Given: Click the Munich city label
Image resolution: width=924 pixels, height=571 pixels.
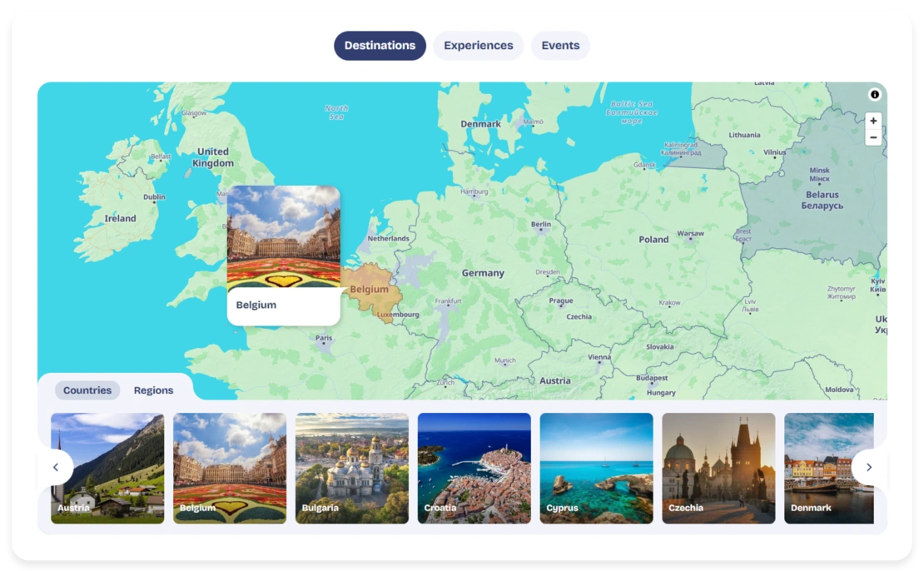Looking at the screenshot, I should pos(505,360).
